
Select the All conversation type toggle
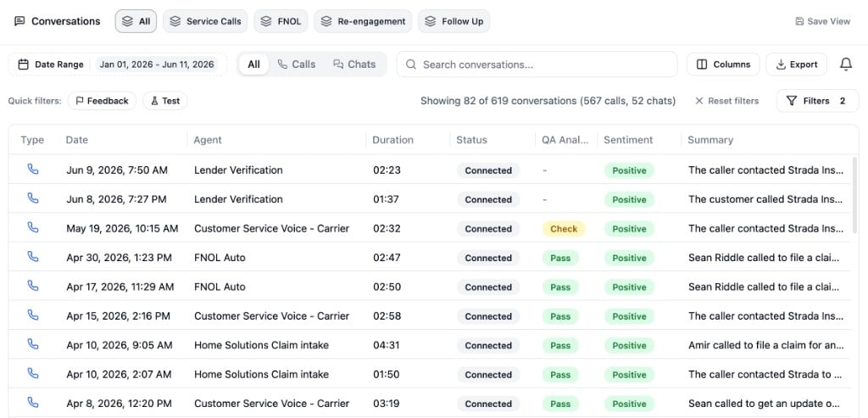coord(254,64)
